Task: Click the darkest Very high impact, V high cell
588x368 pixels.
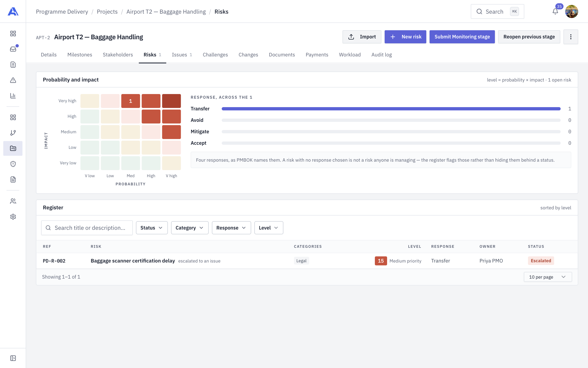Action: [x=171, y=101]
